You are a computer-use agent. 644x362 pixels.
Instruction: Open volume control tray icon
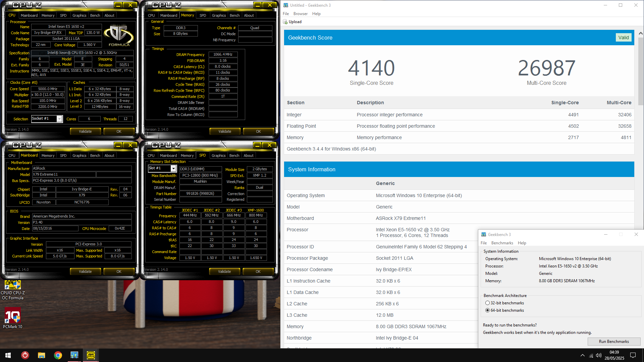click(599, 355)
